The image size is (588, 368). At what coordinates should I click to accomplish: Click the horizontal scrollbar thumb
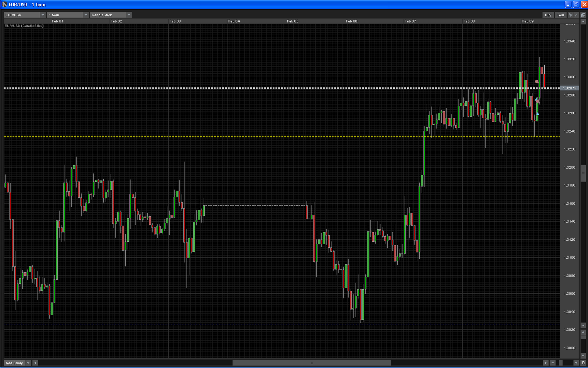pyautogui.click(x=312, y=363)
